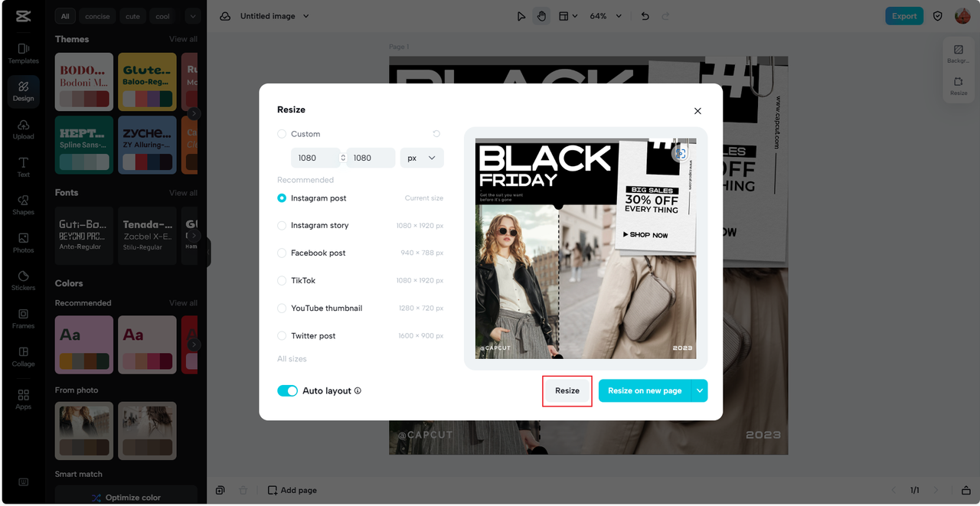
Task: Click Resize on new page button
Action: pyautogui.click(x=645, y=390)
